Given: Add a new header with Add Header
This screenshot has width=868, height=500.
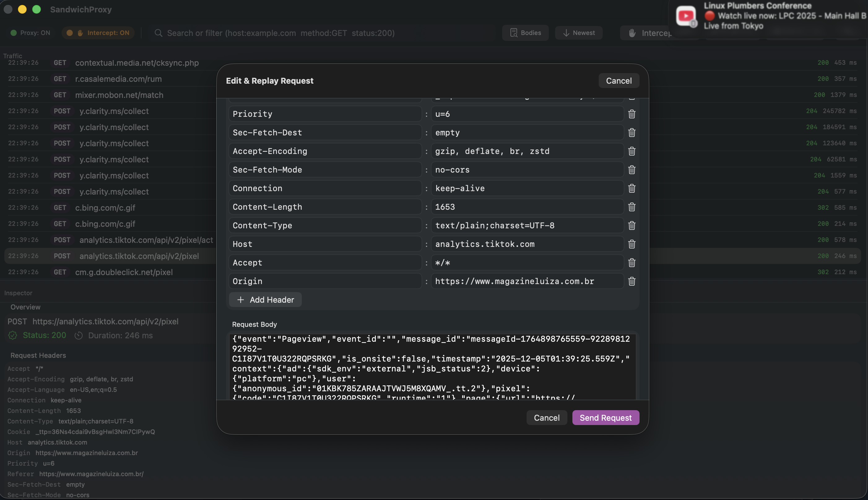Looking at the screenshot, I should [x=265, y=300].
